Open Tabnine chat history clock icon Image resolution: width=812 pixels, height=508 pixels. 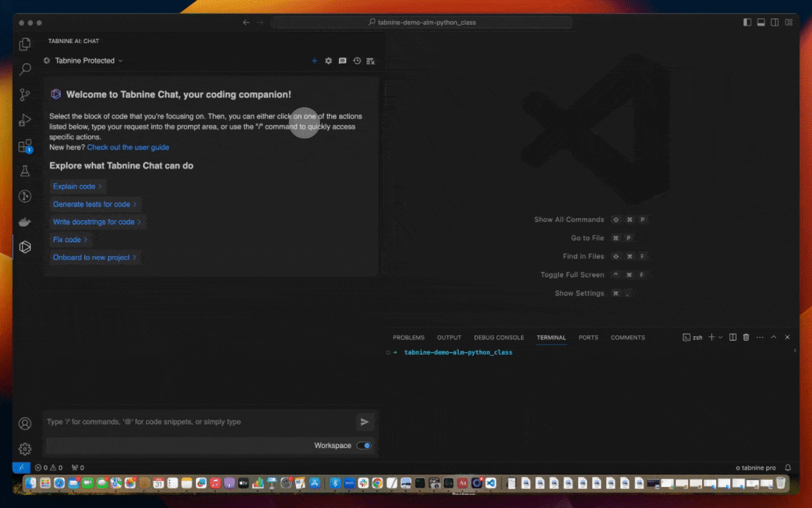(357, 61)
